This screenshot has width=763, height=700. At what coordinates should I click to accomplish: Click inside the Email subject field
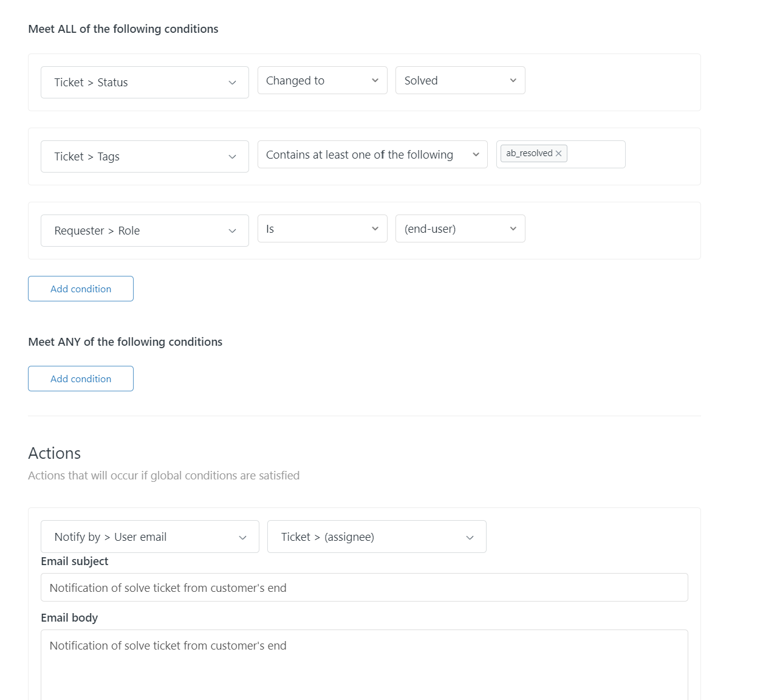click(364, 588)
